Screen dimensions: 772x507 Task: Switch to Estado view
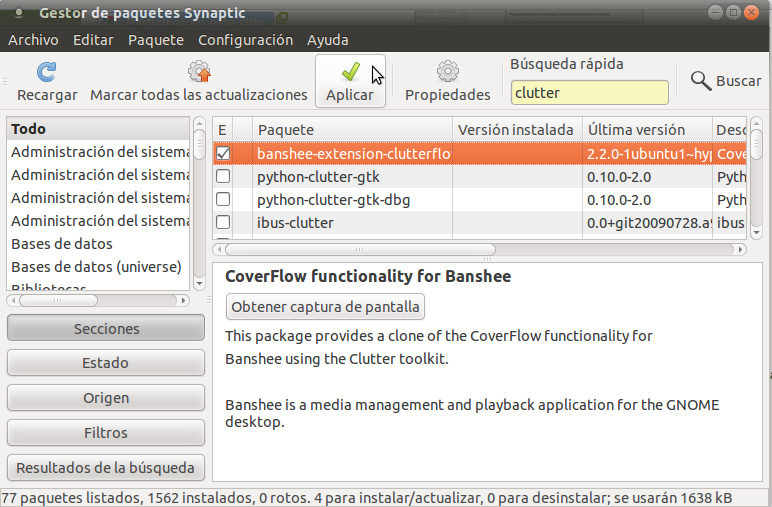(x=106, y=363)
